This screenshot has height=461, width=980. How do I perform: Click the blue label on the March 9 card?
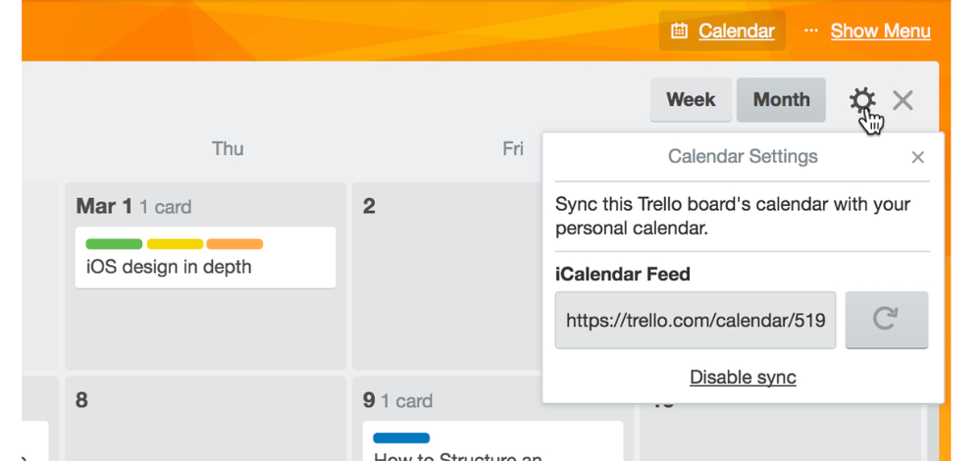pos(401,437)
